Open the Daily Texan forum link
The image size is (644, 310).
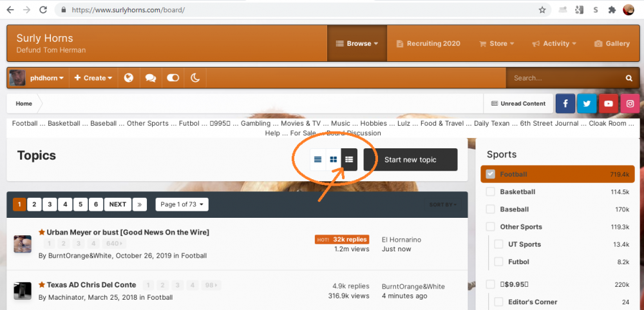pos(491,123)
